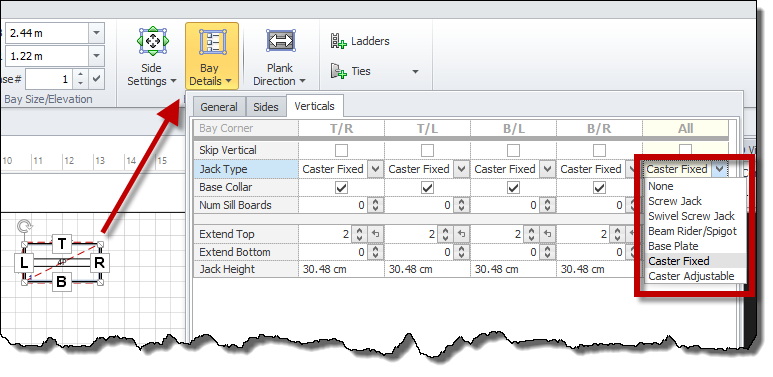The image size is (773, 377).
Task: Adjust Extend Bottom stepper for B/L
Action: 547,252
